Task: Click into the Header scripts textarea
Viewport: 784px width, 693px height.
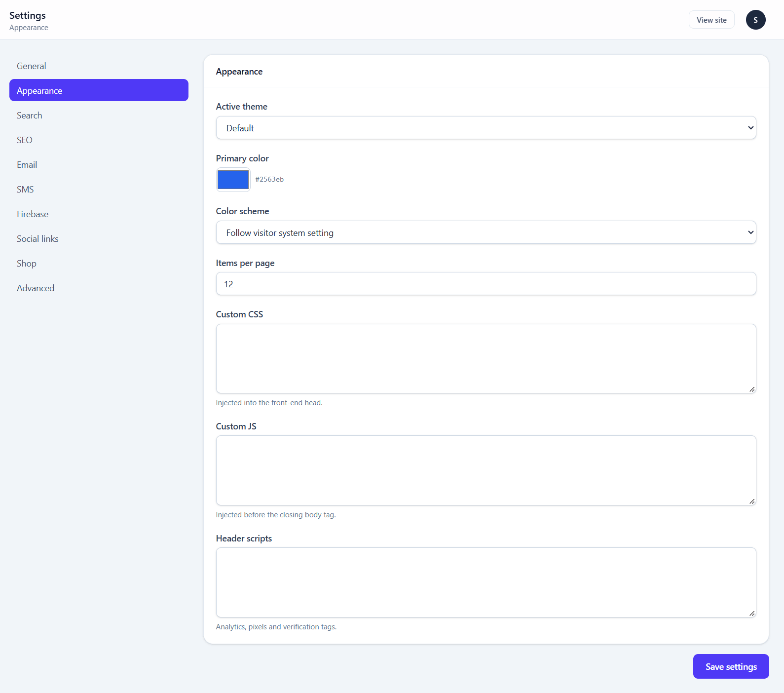Action: (x=486, y=582)
